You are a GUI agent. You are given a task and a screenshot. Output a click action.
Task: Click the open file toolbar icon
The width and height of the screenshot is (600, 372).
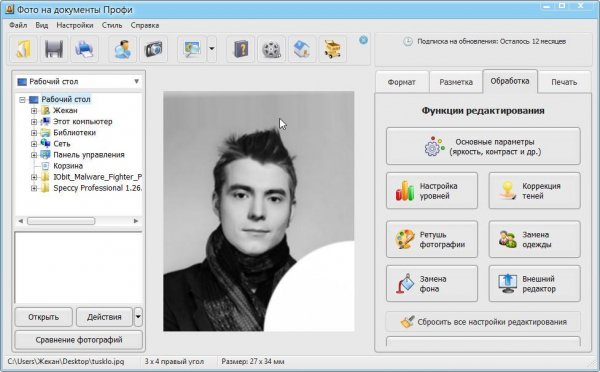(x=23, y=49)
